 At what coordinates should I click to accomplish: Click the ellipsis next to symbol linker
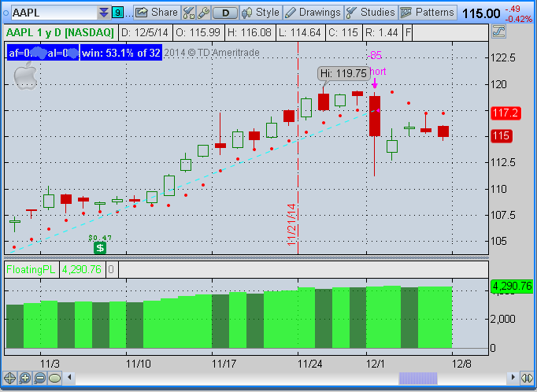pyautogui.click(x=128, y=13)
